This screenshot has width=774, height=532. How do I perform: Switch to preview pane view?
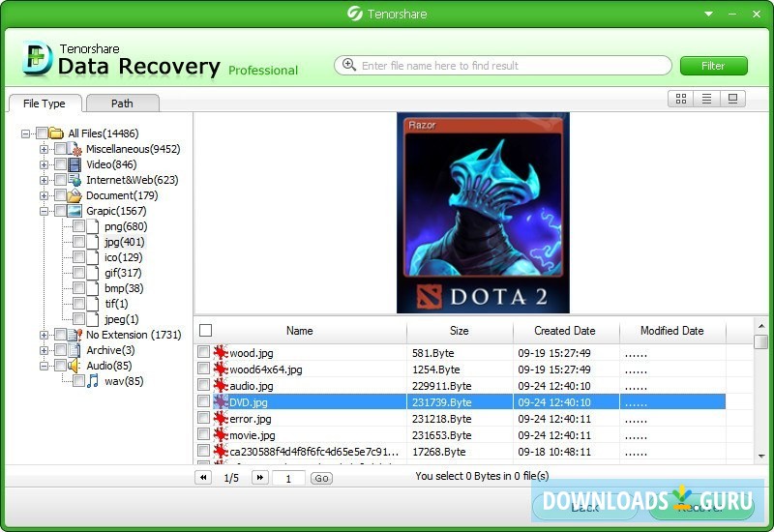click(x=732, y=99)
